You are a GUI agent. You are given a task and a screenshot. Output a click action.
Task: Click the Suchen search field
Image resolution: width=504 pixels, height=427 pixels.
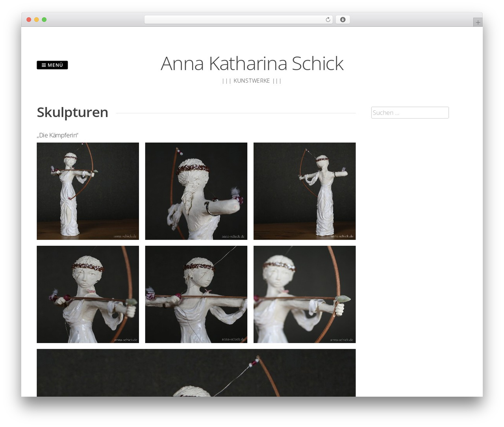click(x=410, y=113)
